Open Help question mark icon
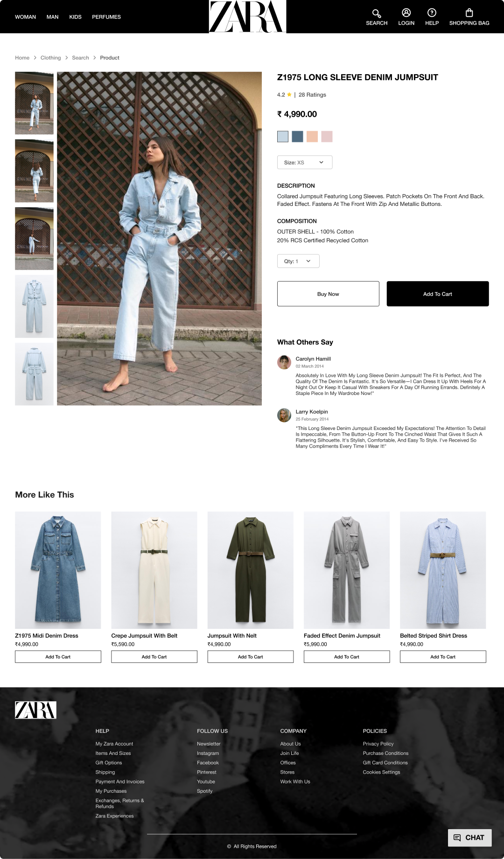This screenshot has height=859, width=504. coord(432,13)
